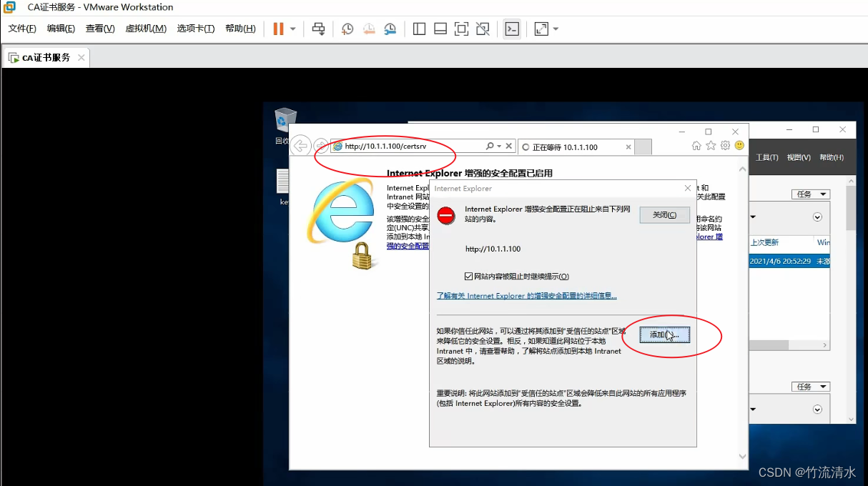This screenshot has width=868, height=486.
Task: Toggle the VMware thumbnail bar
Action: pos(440,29)
